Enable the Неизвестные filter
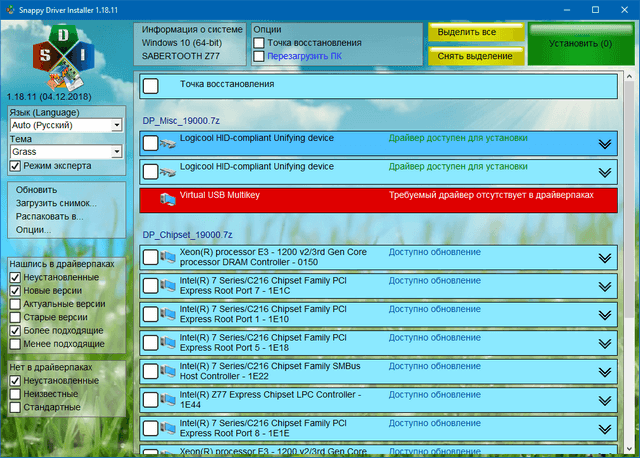The height and width of the screenshot is (458, 640). (x=15, y=394)
